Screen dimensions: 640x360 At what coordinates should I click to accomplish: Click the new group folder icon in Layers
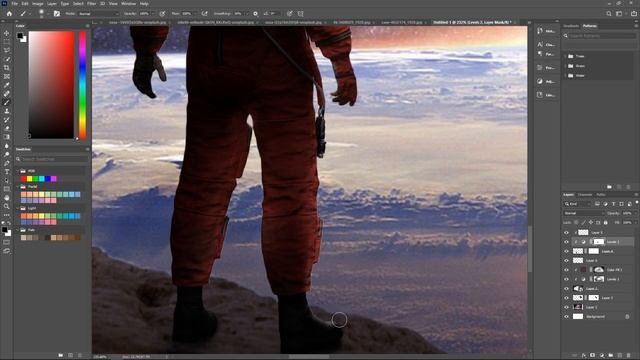pos(611,356)
